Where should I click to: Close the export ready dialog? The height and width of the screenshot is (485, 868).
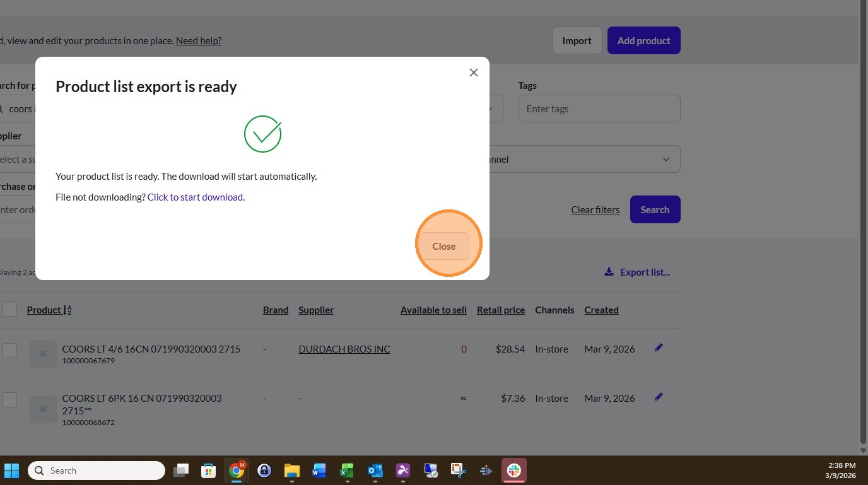click(x=443, y=246)
